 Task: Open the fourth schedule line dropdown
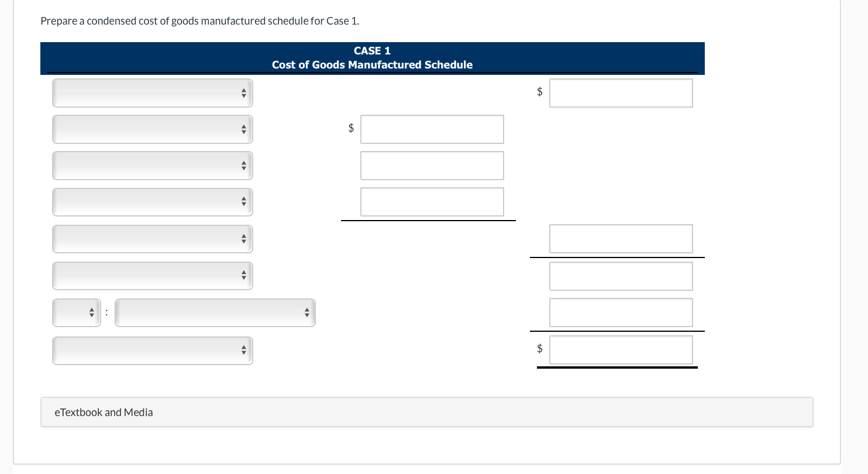point(152,201)
